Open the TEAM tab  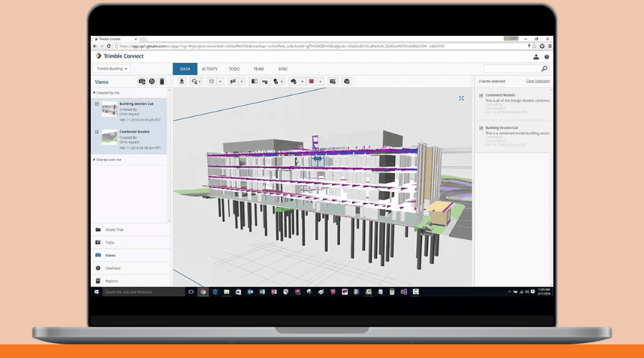pos(258,69)
